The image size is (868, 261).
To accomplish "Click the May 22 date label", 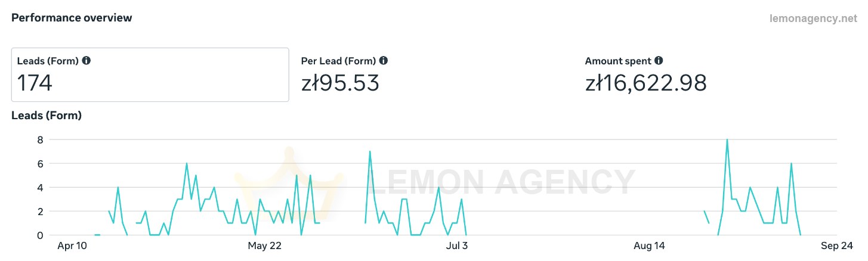I will [264, 246].
